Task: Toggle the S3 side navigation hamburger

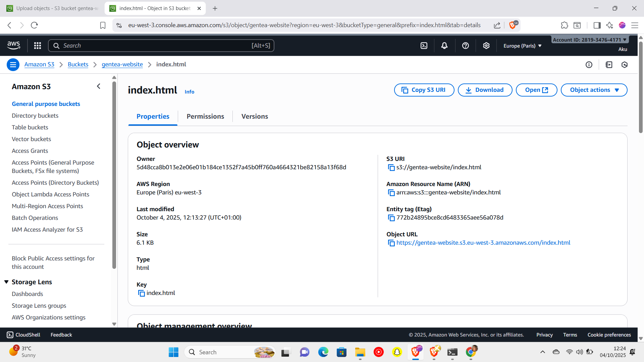Action: (13, 65)
